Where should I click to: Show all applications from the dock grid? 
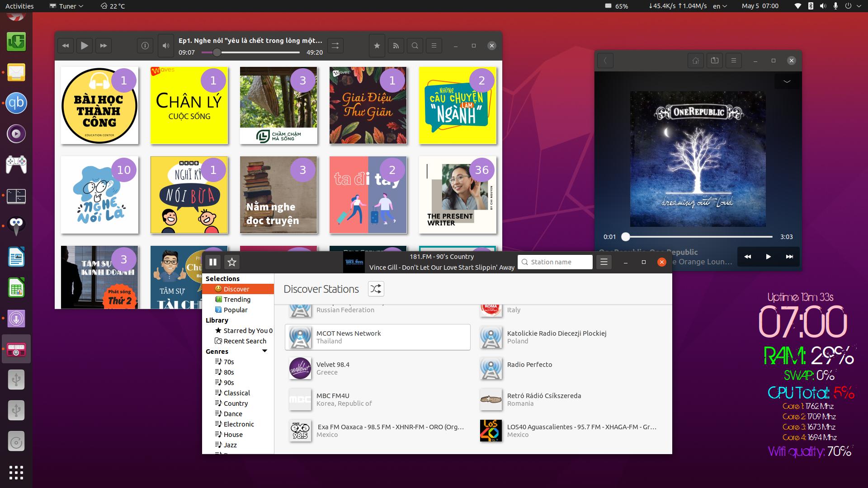[16, 472]
